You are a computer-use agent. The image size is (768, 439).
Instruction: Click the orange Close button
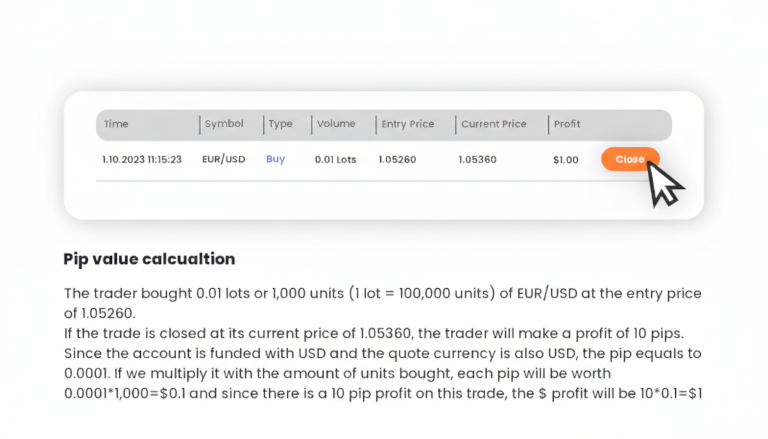click(629, 159)
